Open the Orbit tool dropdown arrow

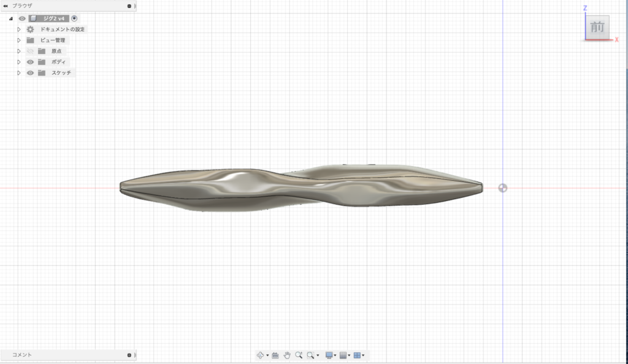pyautogui.click(x=267, y=355)
